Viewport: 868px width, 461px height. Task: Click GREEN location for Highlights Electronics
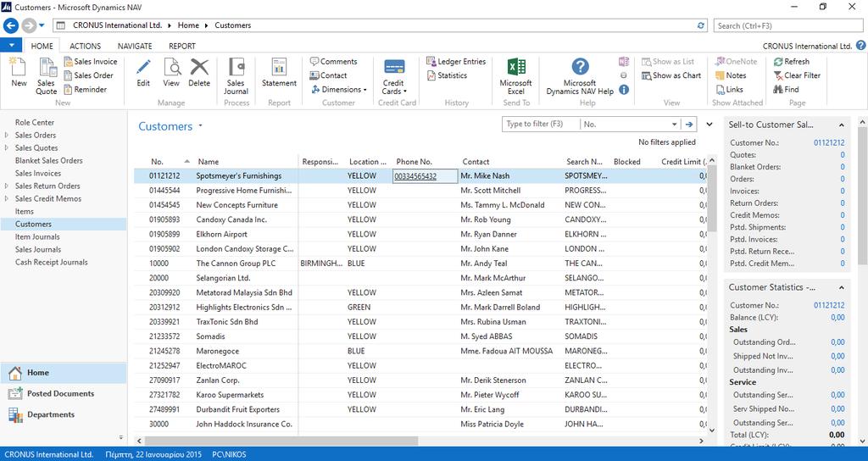359,307
